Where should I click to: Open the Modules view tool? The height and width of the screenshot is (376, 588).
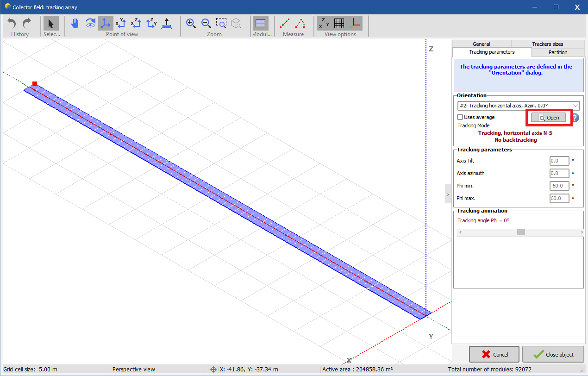coord(261,23)
